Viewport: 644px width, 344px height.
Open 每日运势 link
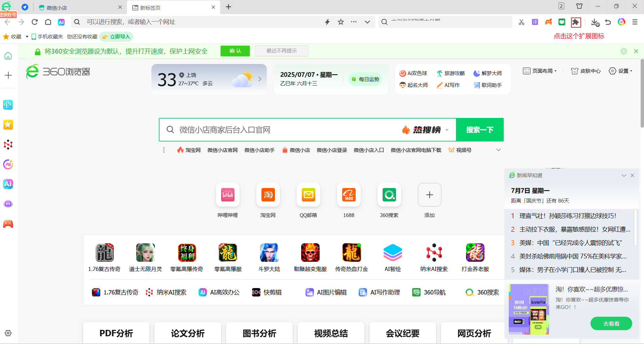(365, 79)
